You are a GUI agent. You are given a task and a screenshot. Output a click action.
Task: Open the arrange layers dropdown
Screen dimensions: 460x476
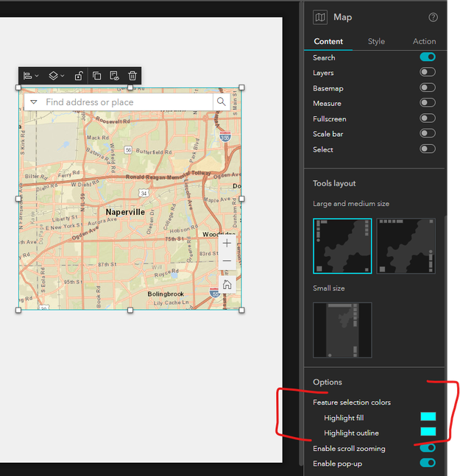coord(57,76)
